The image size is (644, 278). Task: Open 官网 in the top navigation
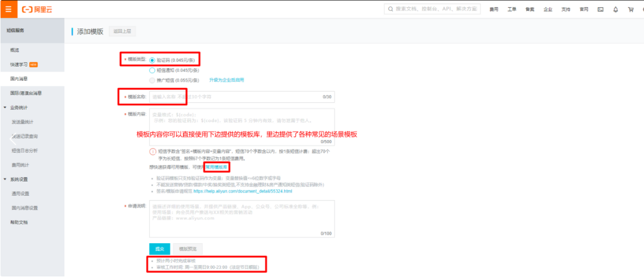click(584, 9)
